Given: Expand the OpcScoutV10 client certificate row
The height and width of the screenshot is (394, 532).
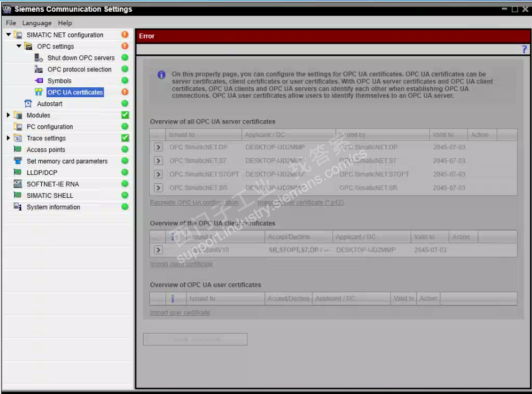Looking at the screenshot, I should tap(158, 250).
